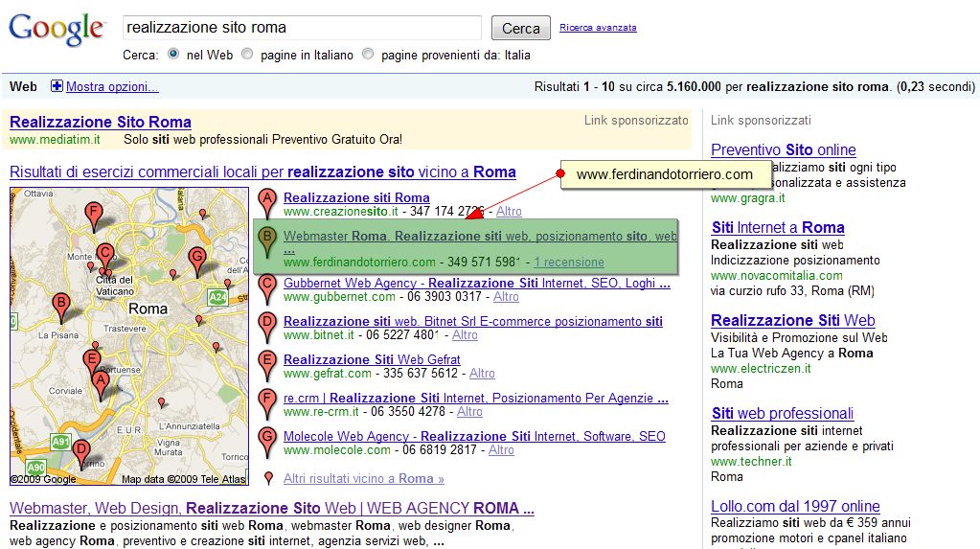Click Altro link next to bitnet.it
The height and width of the screenshot is (549, 980).
point(465,335)
